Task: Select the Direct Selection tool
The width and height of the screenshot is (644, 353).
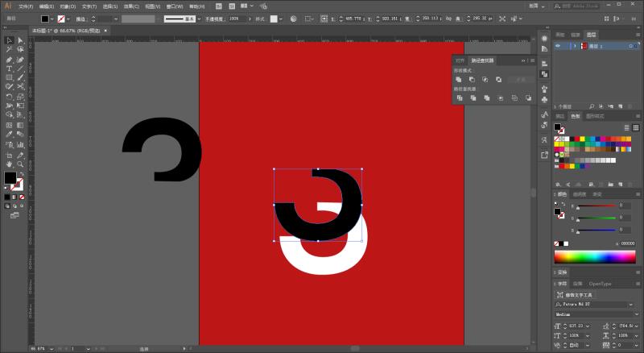Action: click(x=20, y=40)
